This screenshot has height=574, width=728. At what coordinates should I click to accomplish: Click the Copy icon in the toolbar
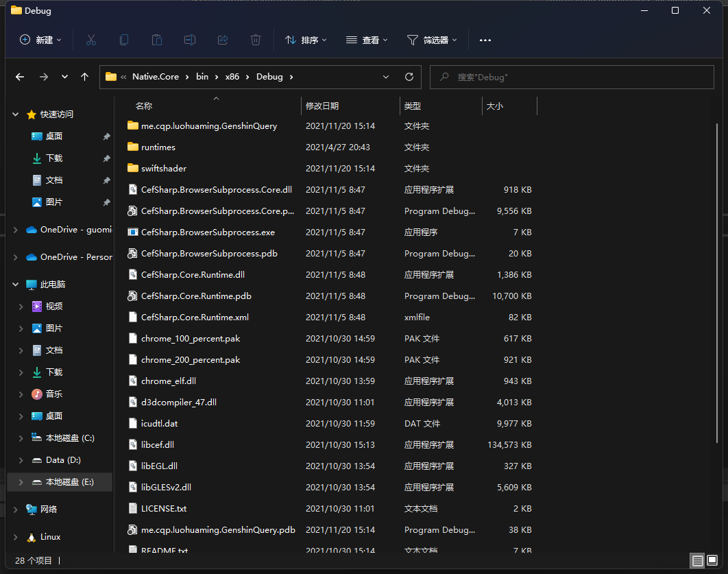tap(124, 40)
